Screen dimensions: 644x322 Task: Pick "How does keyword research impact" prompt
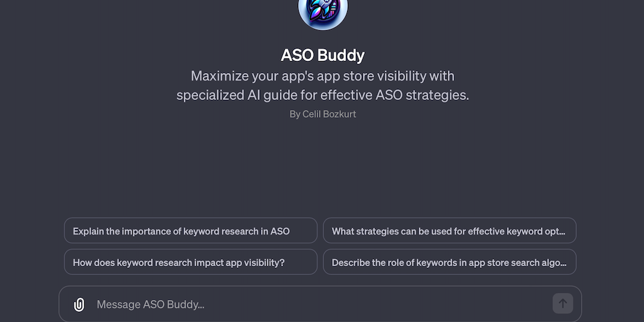191,262
